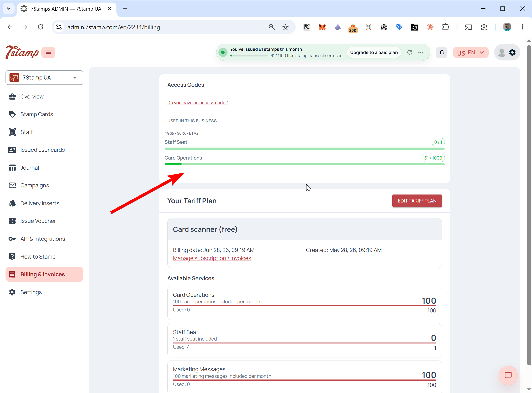Click 'Used: 4' under Staff Seat
This screenshot has width=532, height=393.
coord(181,347)
